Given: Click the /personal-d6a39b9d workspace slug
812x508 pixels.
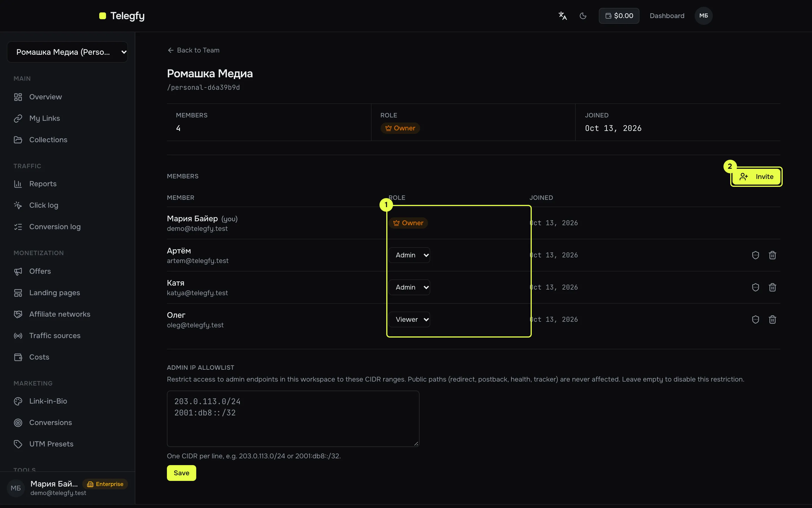Looking at the screenshot, I should point(203,87).
